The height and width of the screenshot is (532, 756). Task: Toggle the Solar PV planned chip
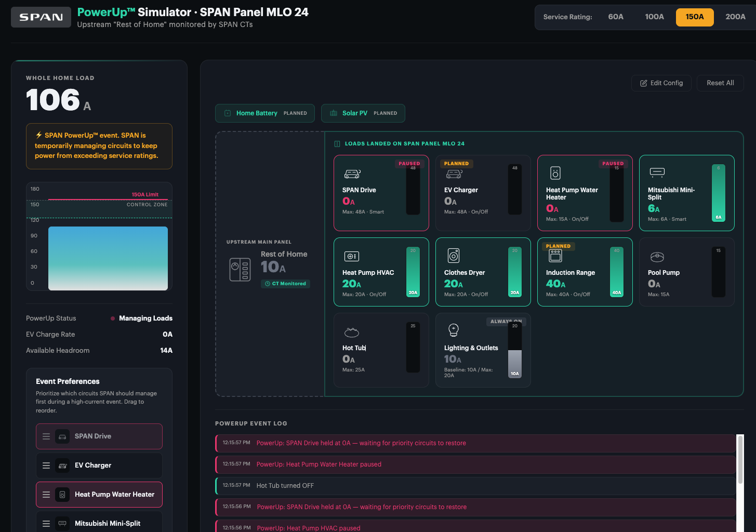click(x=363, y=113)
